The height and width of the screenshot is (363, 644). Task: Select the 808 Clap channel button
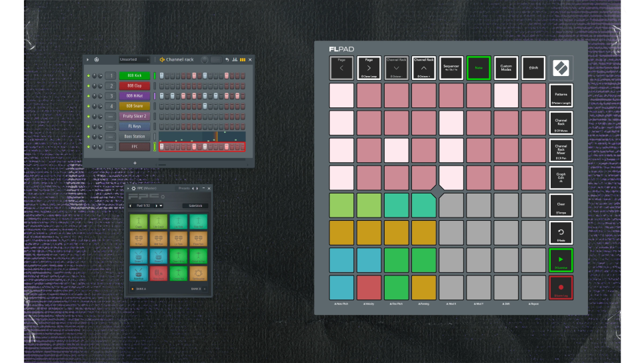[x=135, y=86]
